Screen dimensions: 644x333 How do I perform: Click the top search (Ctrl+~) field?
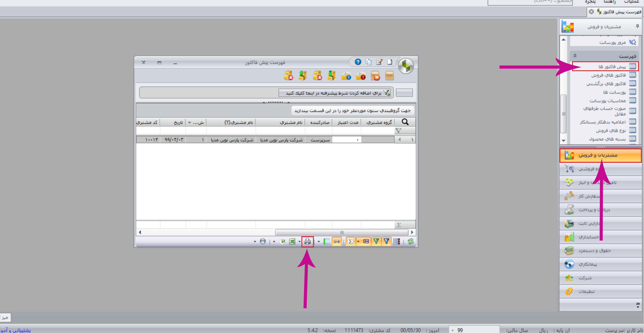point(530,2)
